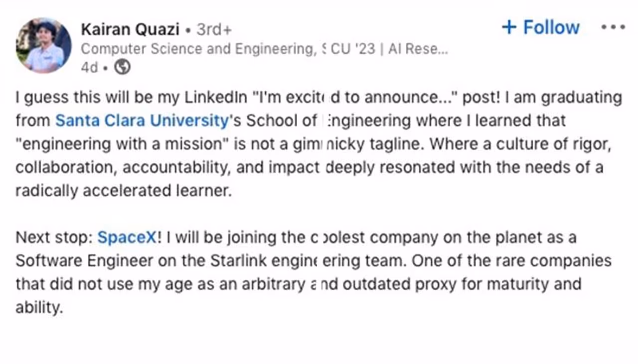638x364 pixels.
Task: Click the "3rd+" connection degree label
Action: pos(214,30)
